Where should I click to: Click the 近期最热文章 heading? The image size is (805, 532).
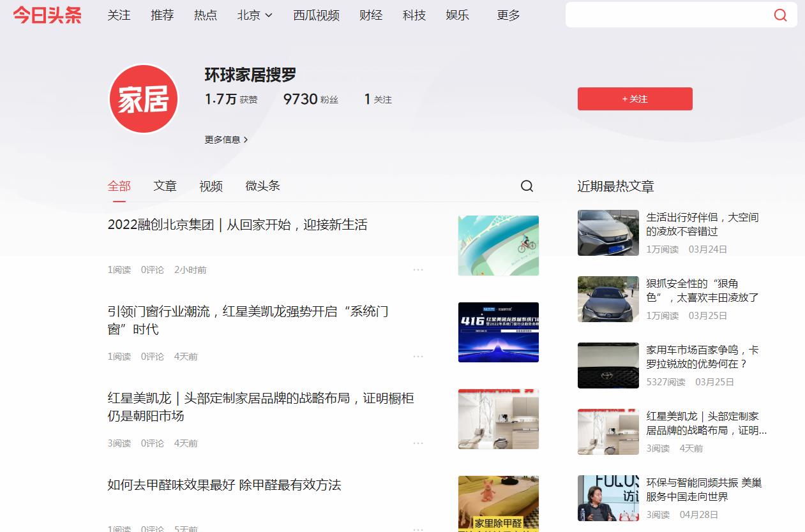615,186
